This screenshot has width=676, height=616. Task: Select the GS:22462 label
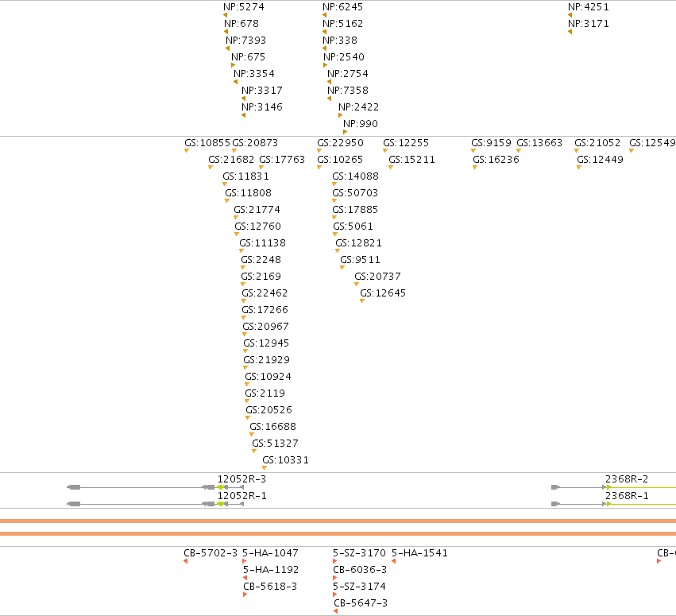[265, 293]
